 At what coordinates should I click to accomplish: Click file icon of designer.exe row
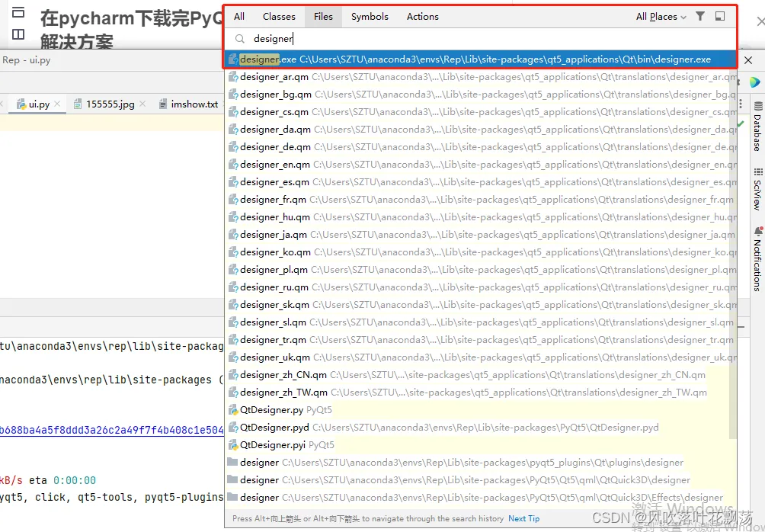pos(233,59)
